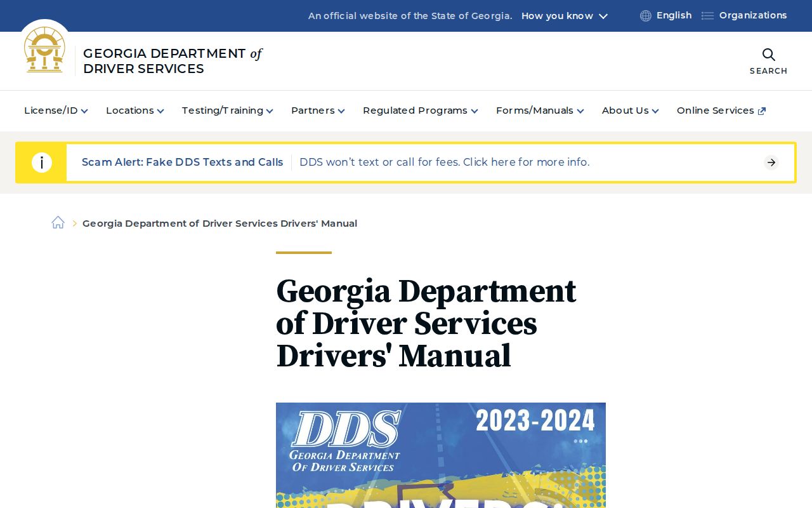This screenshot has height=508, width=812.
Task: Open the Online Services link
Action: click(x=721, y=110)
